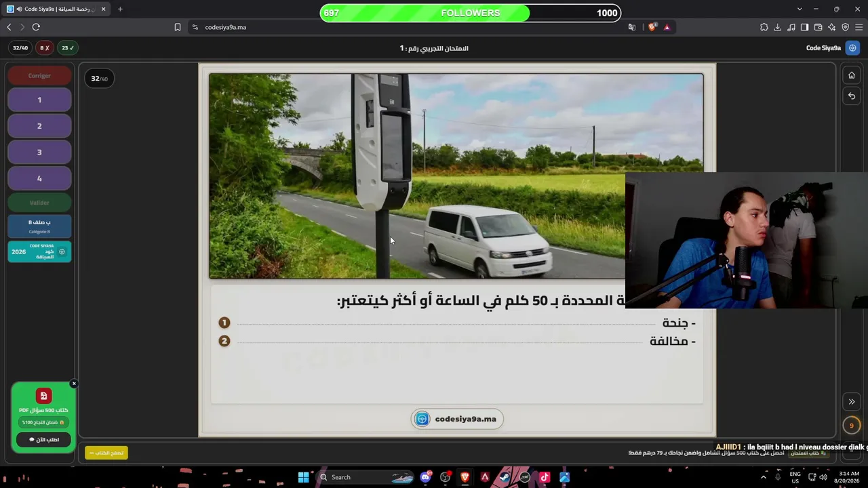The width and height of the screenshot is (868, 488).
Task: Click the اطلب الآن order now button
Action: point(43,440)
